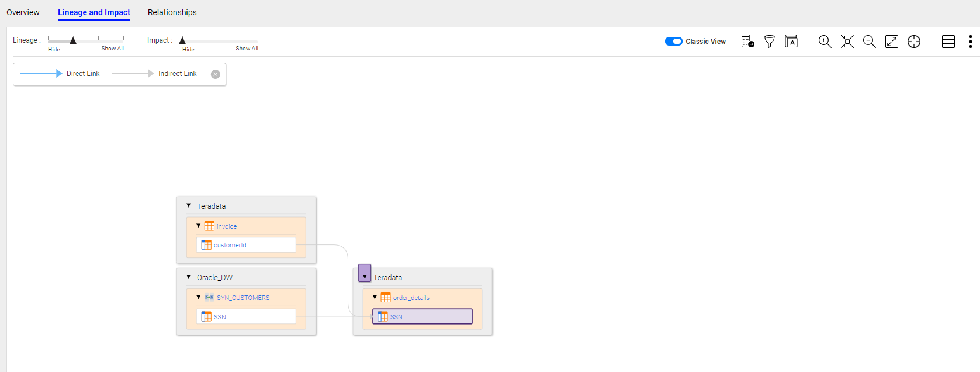This screenshot has height=372, width=980.
Task: Click the Lineage Show All label
Action: (112, 49)
